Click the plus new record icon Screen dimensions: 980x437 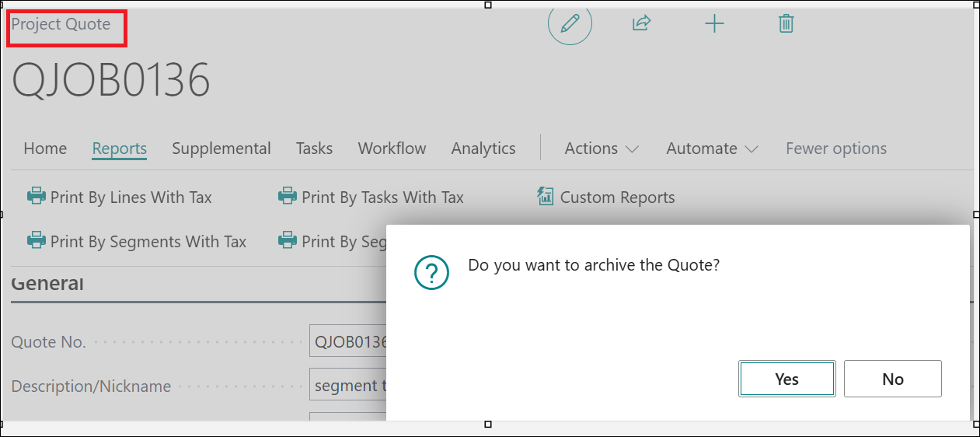point(714,24)
